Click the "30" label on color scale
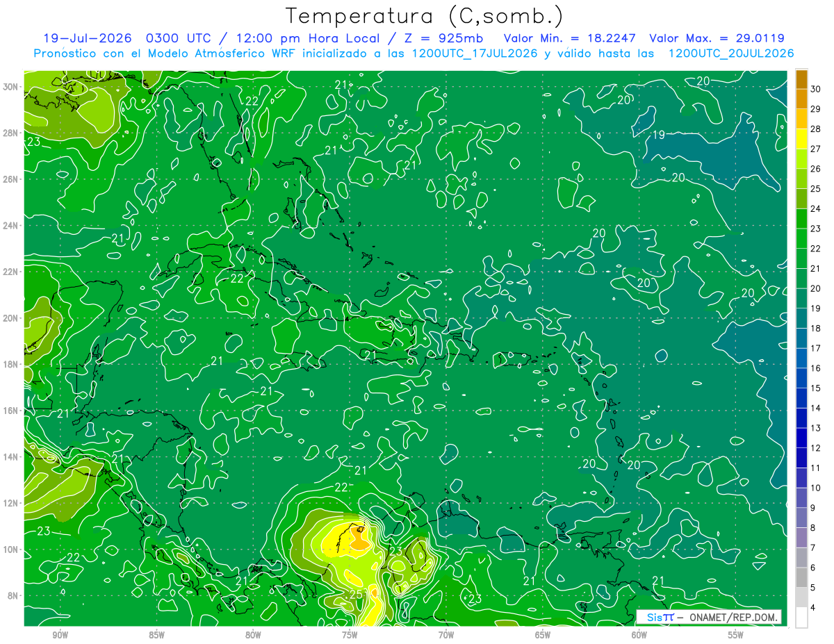The width and height of the screenshot is (834, 644). coord(816,88)
